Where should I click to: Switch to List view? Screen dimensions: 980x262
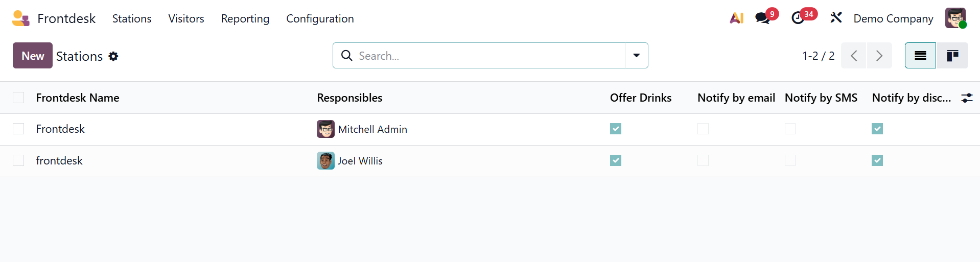[920, 56]
